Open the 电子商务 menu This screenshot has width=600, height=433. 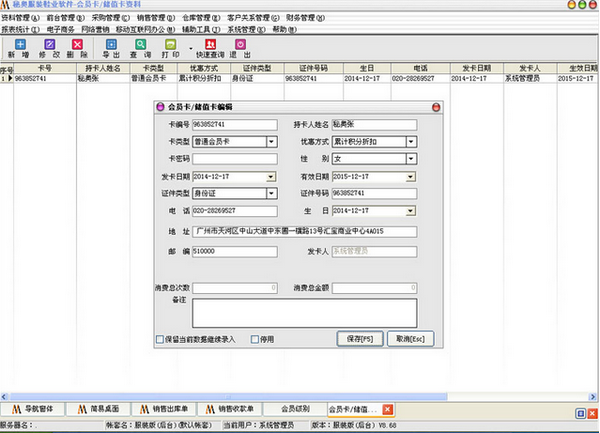pos(60,29)
